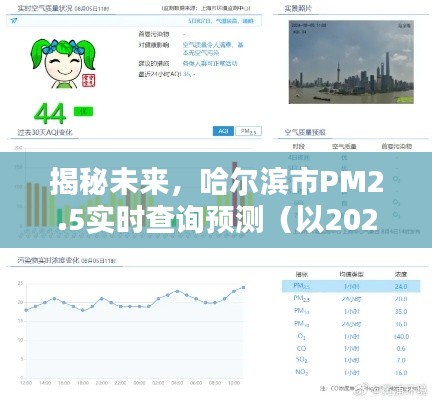432x400 pixels.
Task: Click the paper-plane icon in notice bar
Action: [14, 20]
